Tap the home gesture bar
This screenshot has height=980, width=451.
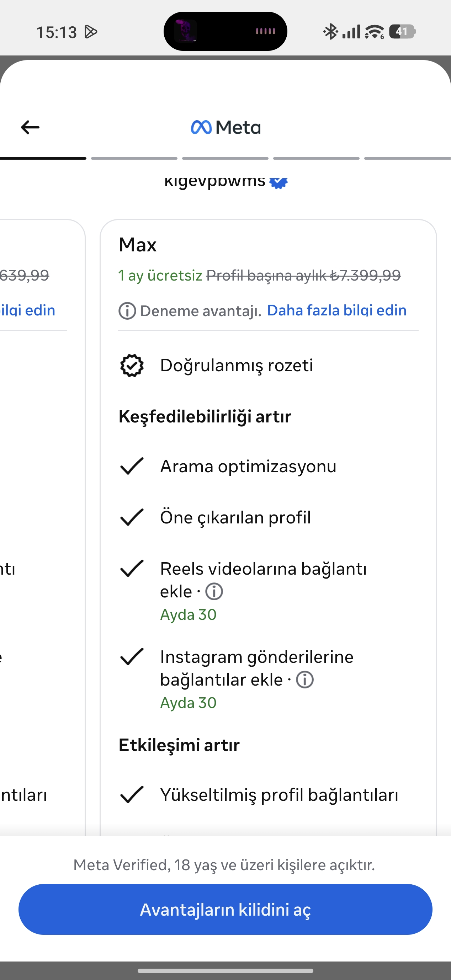coord(225,971)
